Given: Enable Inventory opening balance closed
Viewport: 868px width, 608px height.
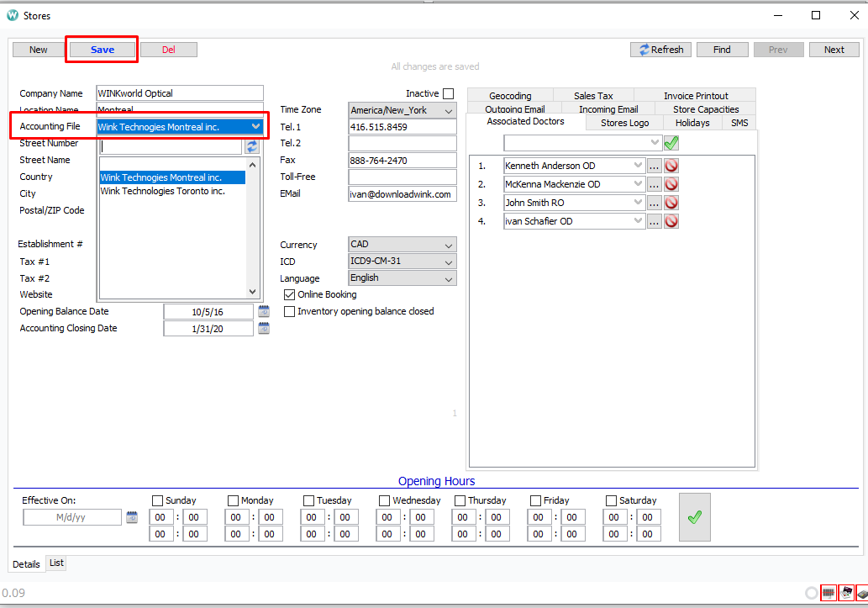Looking at the screenshot, I should (289, 311).
